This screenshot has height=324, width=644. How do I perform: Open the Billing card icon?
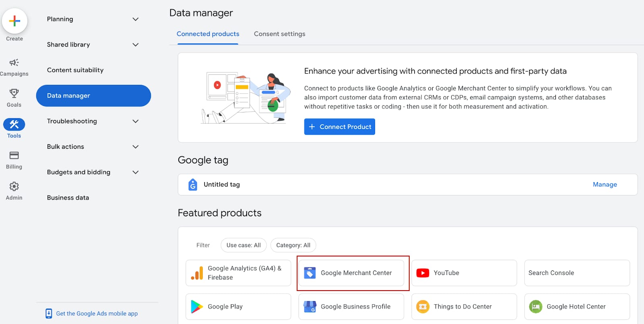point(14,156)
